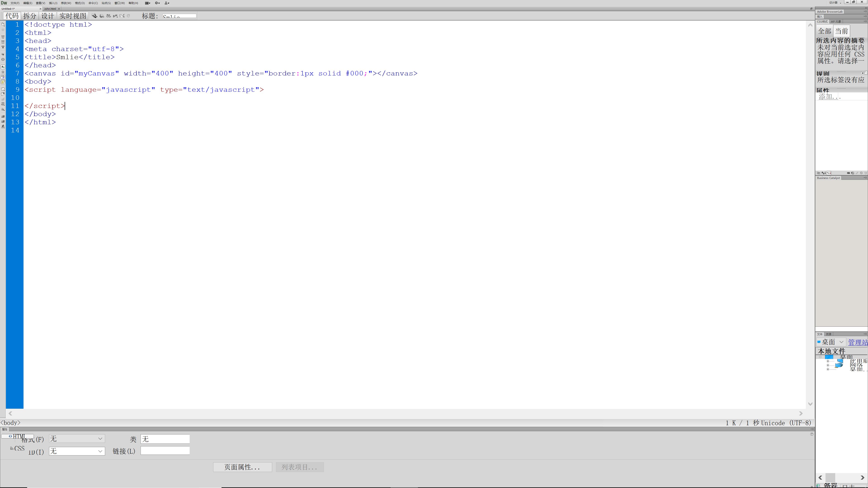The height and width of the screenshot is (488, 868).
Task: Preview in browser globe icon
Action: click(x=101, y=16)
